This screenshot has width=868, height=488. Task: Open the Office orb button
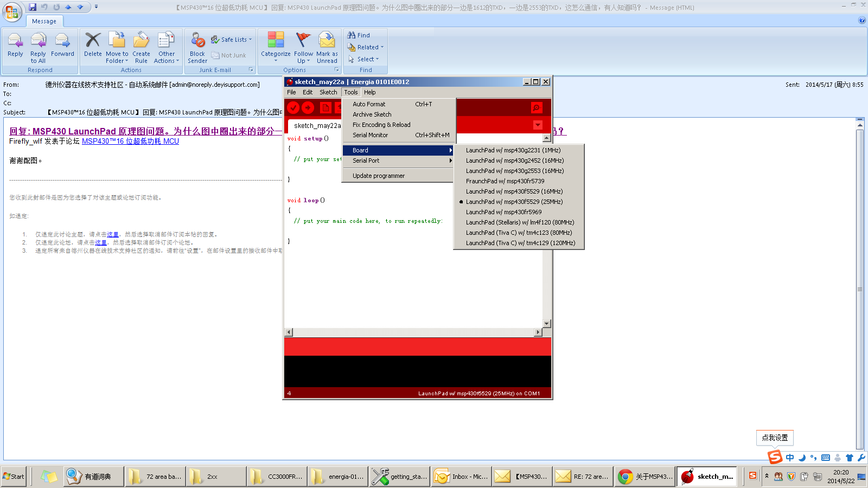12,12
